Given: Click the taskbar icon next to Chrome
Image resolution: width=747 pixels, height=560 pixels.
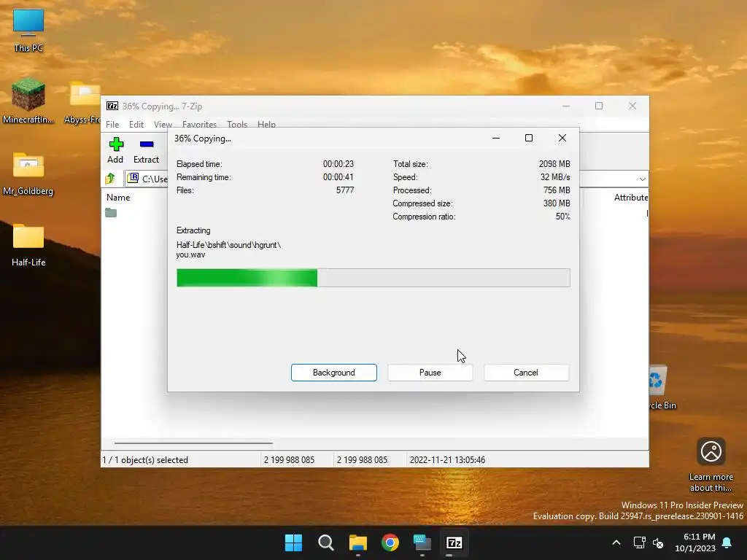Looking at the screenshot, I should click(422, 542).
